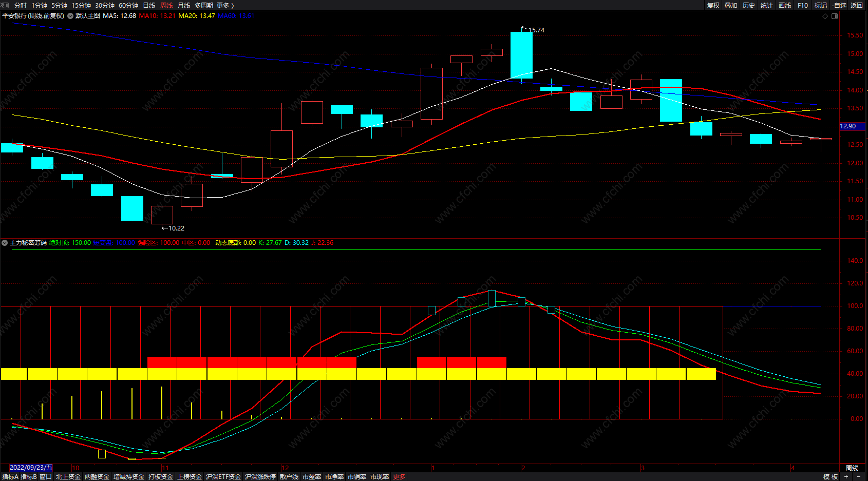Image resolution: width=868 pixels, height=481 pixels.
Task: Switch to the 日线 daily chart tab
Action: (x=149, y=5)
